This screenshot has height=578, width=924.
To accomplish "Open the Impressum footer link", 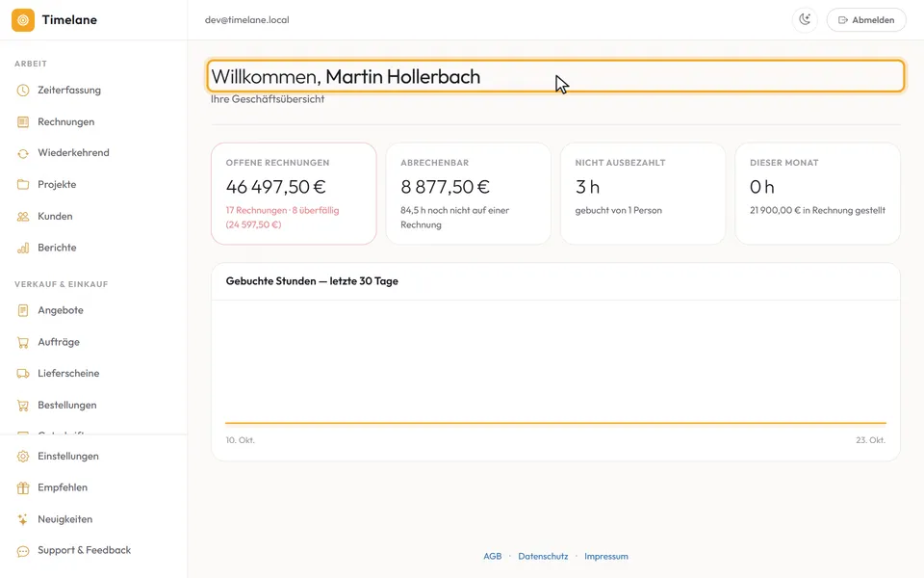I will point(606,556).
